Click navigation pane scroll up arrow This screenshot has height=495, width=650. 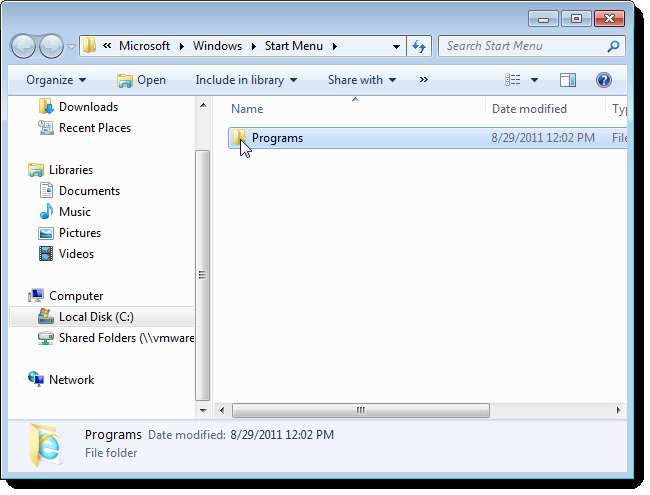coord(203,106)
